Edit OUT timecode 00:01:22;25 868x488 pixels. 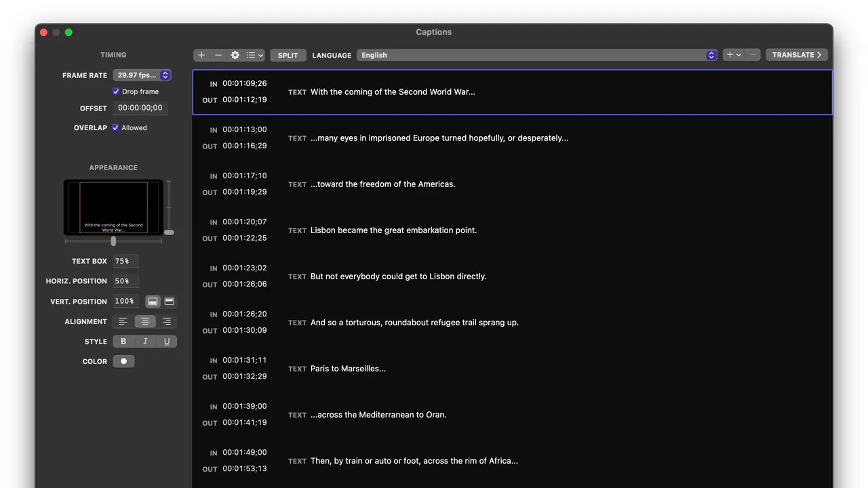(245, 238)
